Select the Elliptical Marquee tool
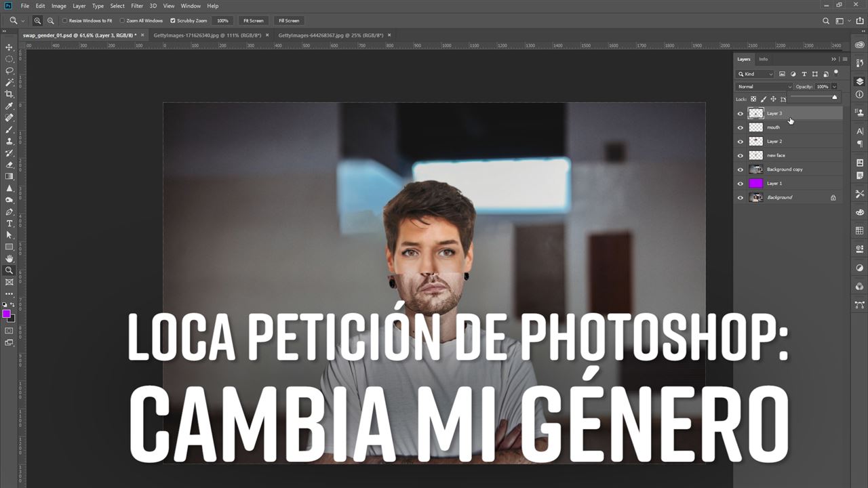868x488 pixels. [x=9, y=59]
